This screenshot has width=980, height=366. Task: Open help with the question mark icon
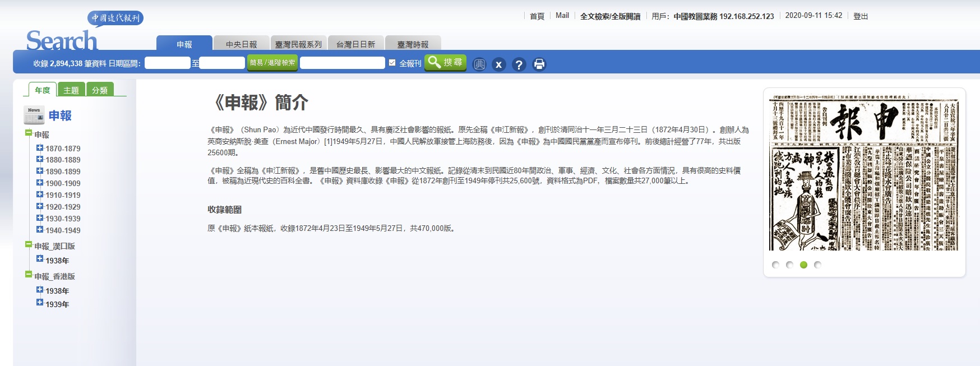519,64
